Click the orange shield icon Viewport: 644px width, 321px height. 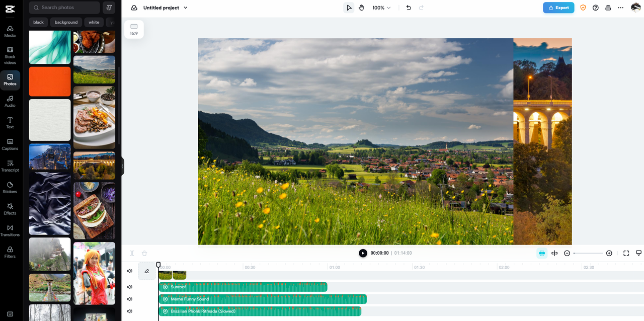(x=583, y=8)
